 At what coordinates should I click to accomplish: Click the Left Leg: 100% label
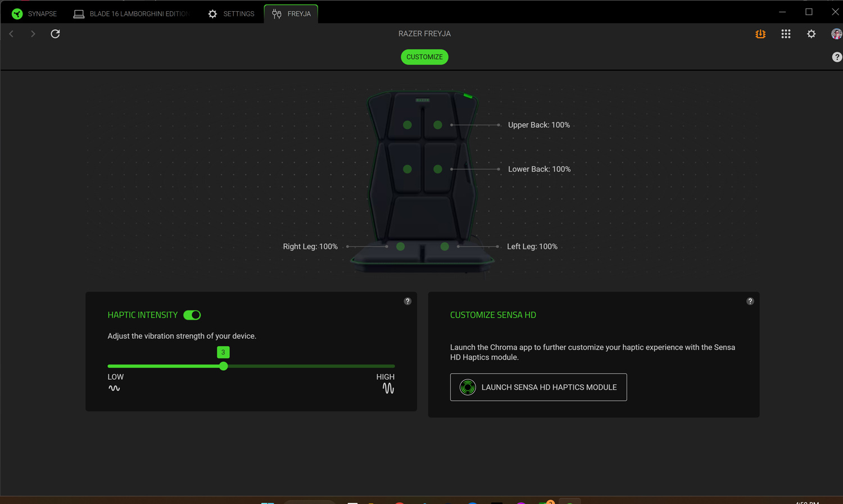click(x=532, y=247)
